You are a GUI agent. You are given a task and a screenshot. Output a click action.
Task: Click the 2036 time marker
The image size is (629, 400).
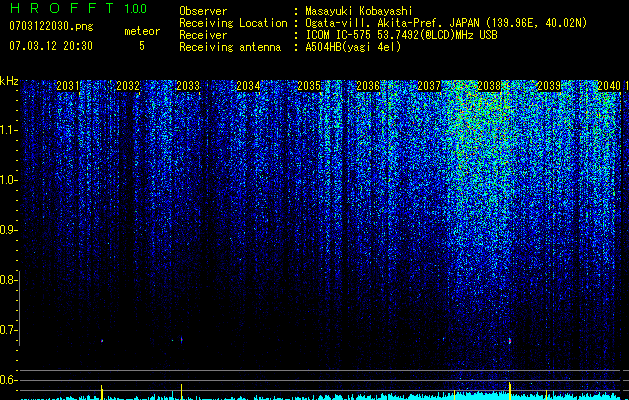(368, 86)
